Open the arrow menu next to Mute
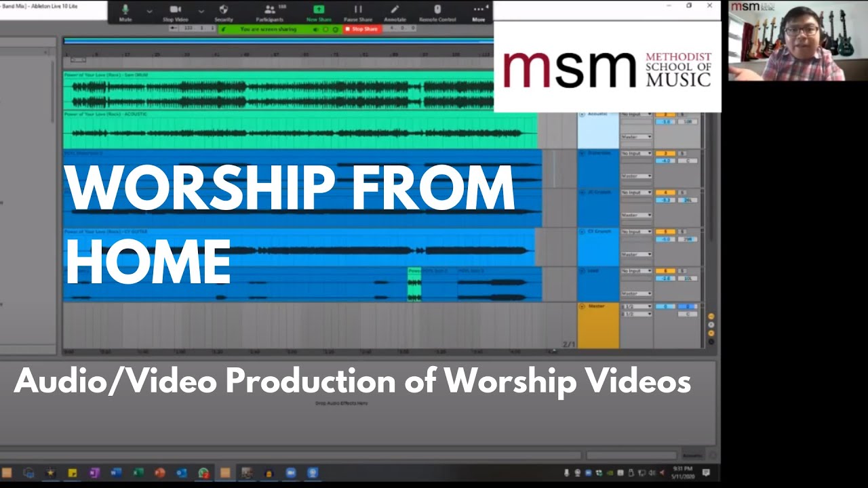Viewport: 868px width, 488px height. click(149, 11)
